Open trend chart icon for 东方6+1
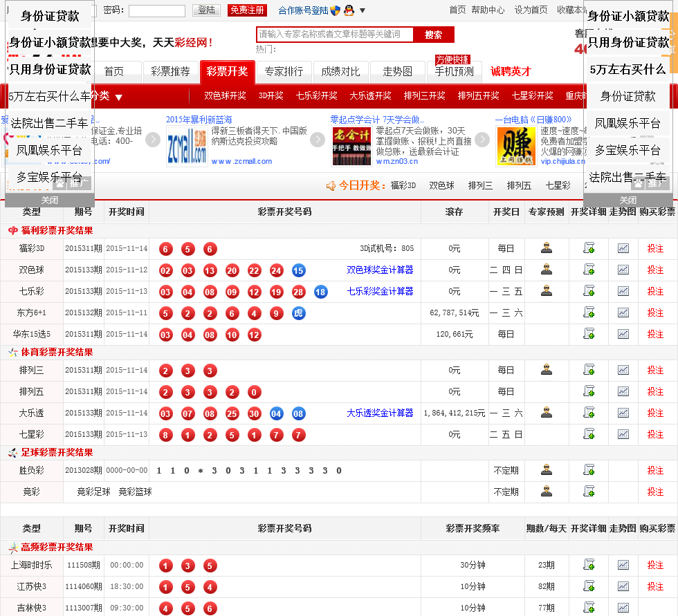The width and height of the screenshot is (678, 616). pos(623,312)
